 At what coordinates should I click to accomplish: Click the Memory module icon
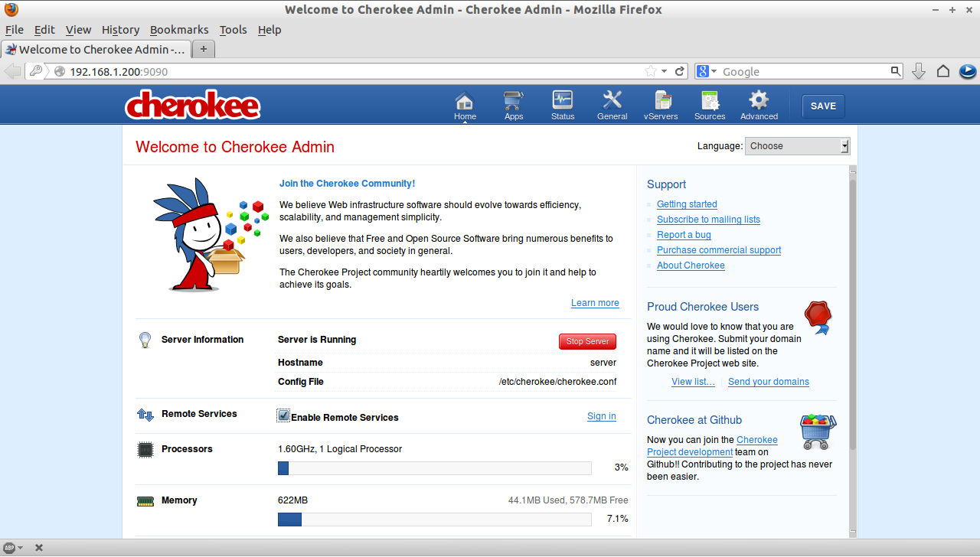point(145,501)
